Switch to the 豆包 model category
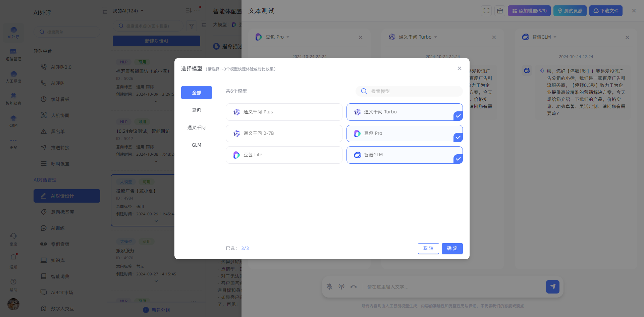The height and width of the screenshot is (317, 644). click(197, 110)
